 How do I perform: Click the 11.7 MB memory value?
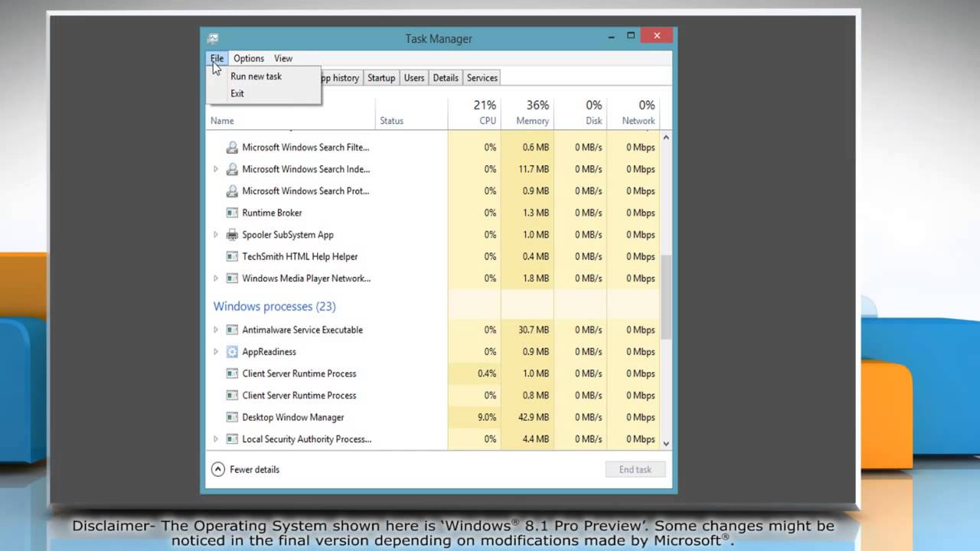pos(534,169)
